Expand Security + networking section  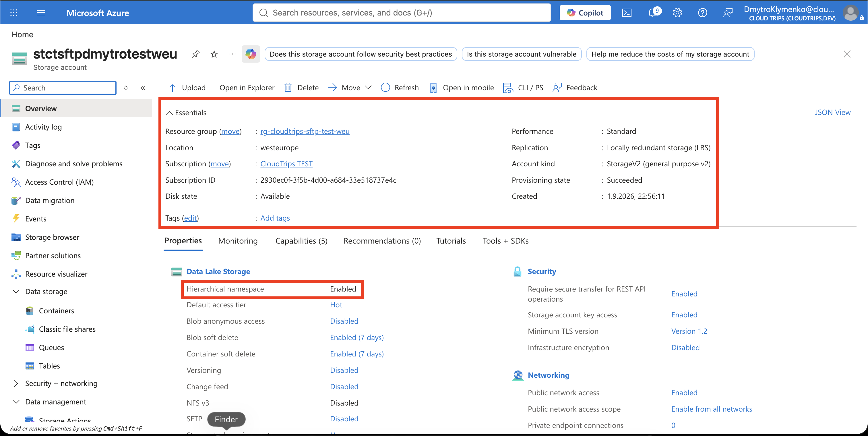[16, 383]
